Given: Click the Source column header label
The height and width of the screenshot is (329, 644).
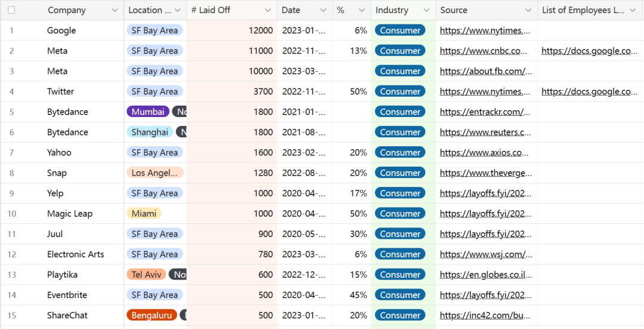Looking at the screenshot, I should (453, 10).
